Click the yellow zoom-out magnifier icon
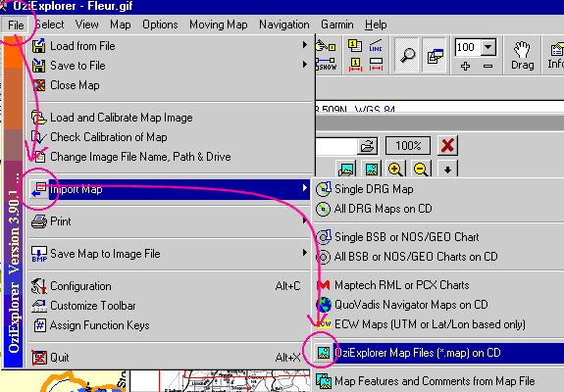564x392 pixels. point(421,169)
